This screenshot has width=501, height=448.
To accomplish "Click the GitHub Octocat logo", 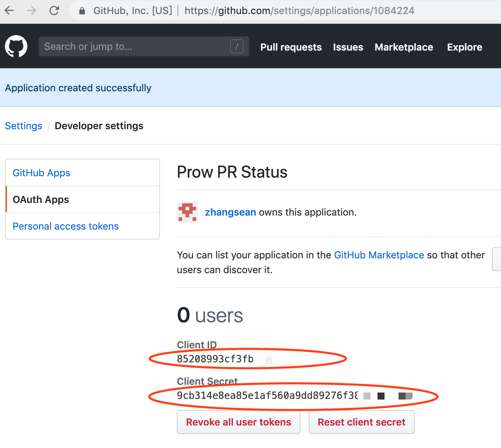I will 16,46.
